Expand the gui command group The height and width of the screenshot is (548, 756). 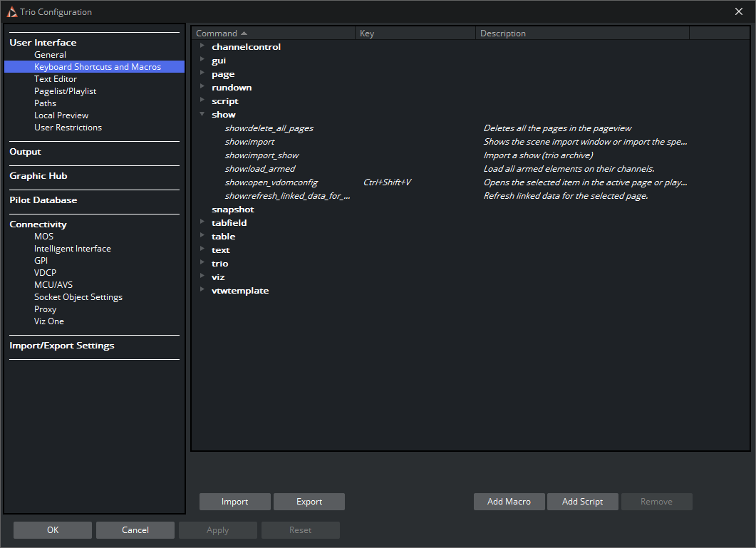tap(202, 60)
